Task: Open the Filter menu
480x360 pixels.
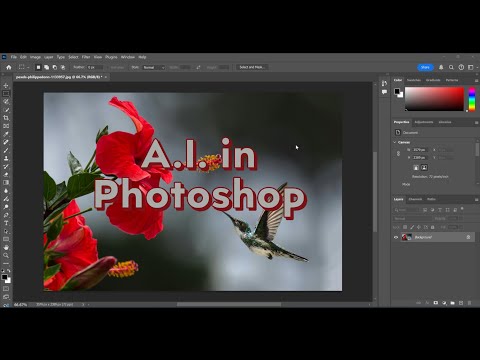Action: (86, 57)
